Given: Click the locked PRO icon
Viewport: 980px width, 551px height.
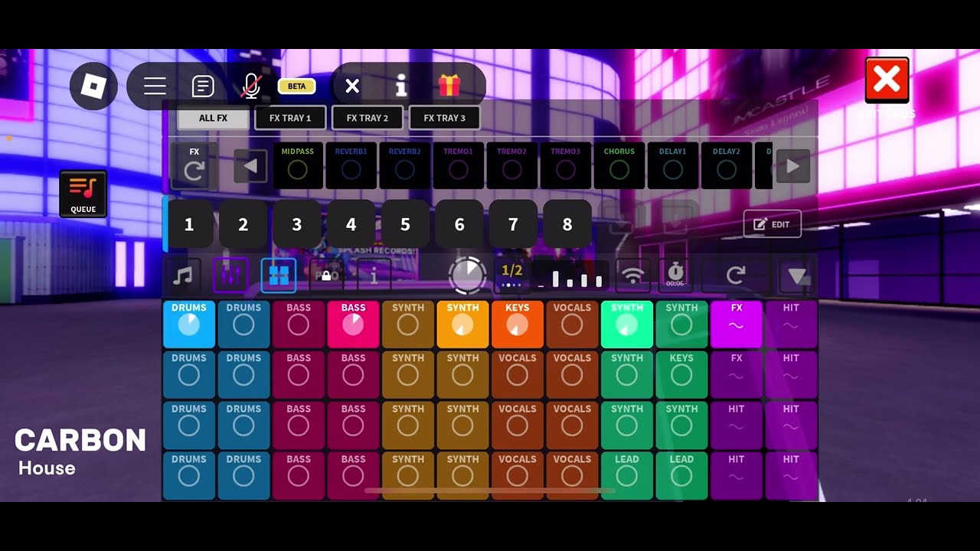Looking at the screenshot, I should [x=326, y=275].
